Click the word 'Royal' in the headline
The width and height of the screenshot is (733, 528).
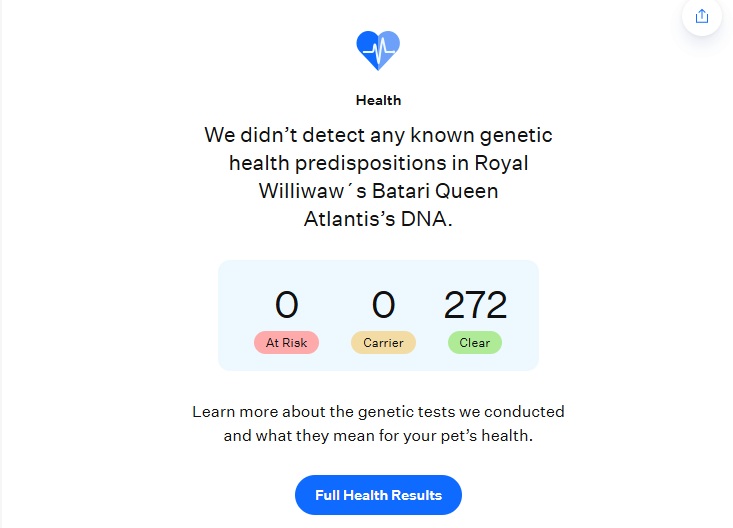coord(498,162)
